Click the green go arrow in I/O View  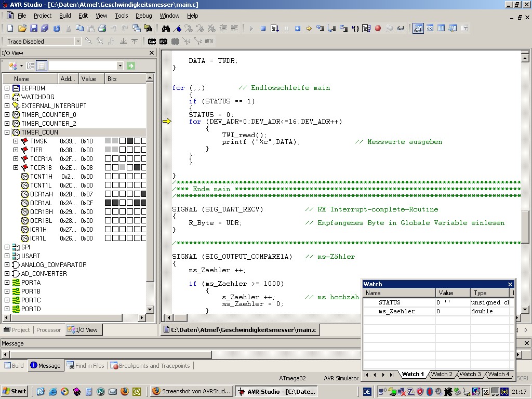130,66
